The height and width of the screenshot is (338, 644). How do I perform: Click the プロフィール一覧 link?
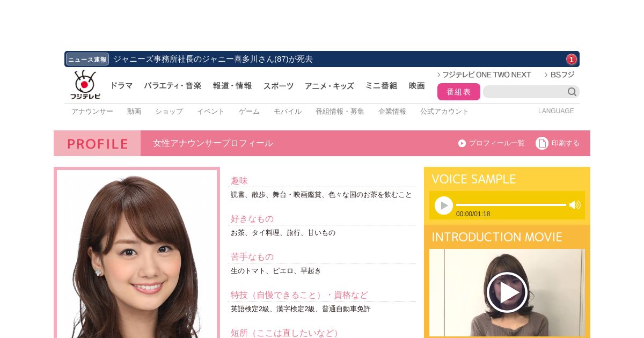[x=497, y=143]
